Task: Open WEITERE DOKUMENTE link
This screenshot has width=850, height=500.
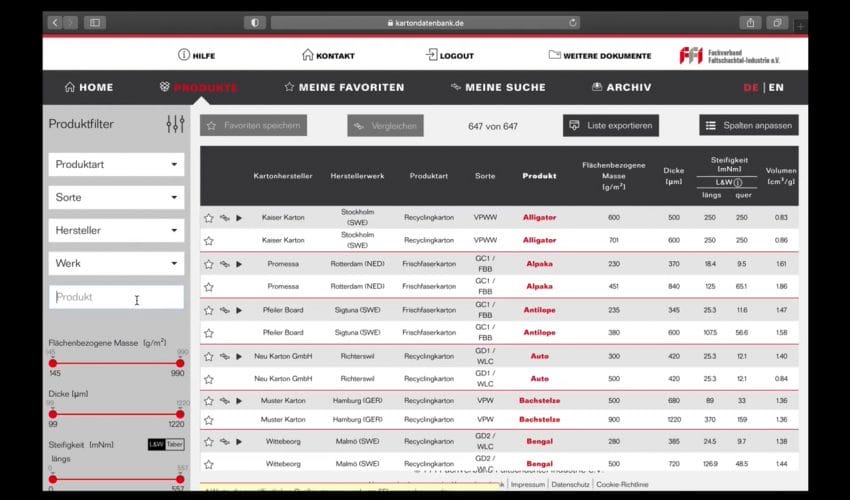Action: [x=600, y=55]
